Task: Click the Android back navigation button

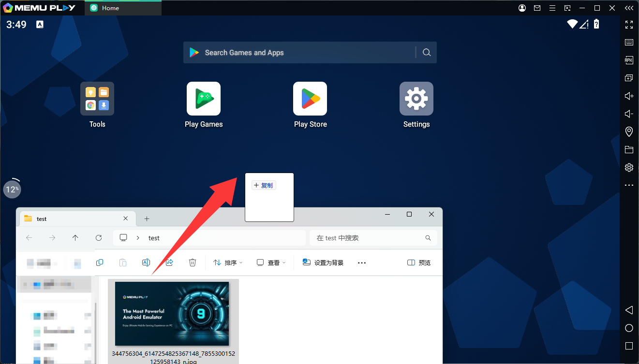Action: click(x=629, y=310)
